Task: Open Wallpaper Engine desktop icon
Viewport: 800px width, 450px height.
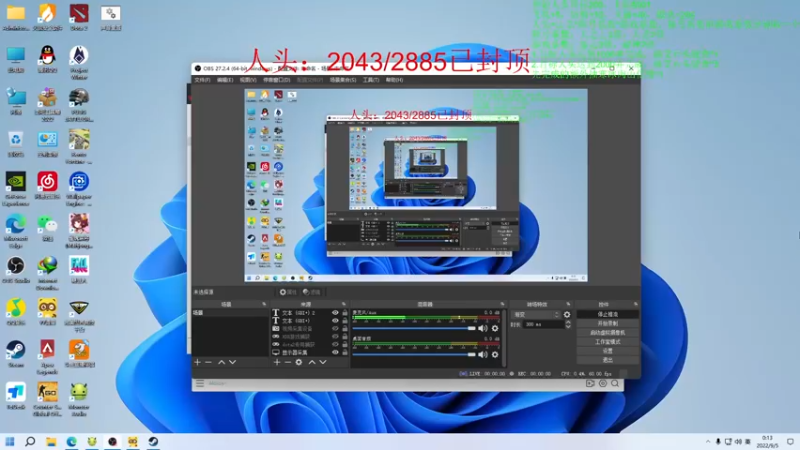Action: 79,189
